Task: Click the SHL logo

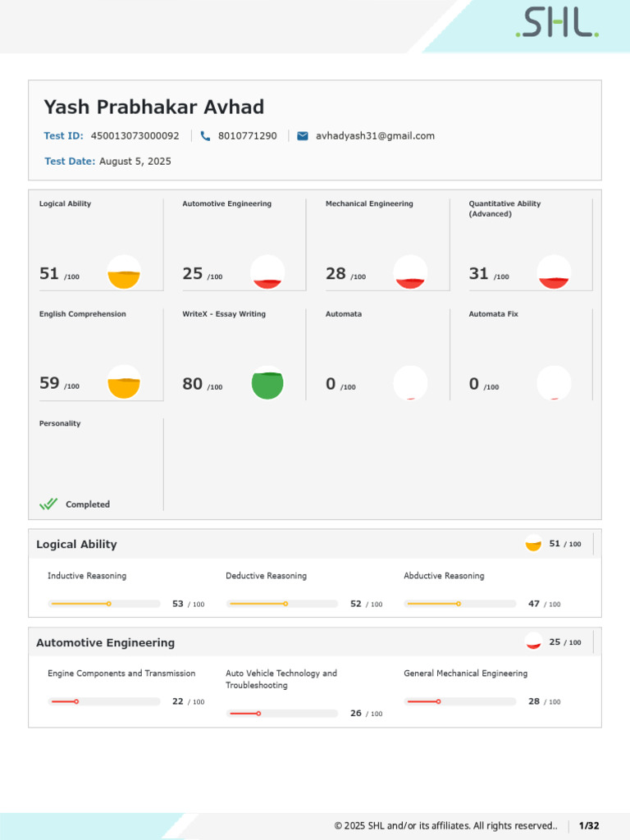Action: [556, 24]
